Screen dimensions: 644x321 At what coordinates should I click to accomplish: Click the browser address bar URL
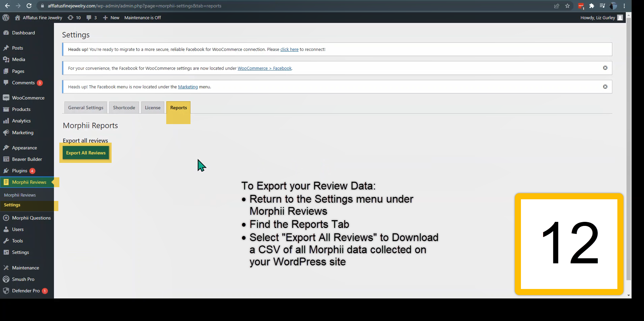click(135, 6)
